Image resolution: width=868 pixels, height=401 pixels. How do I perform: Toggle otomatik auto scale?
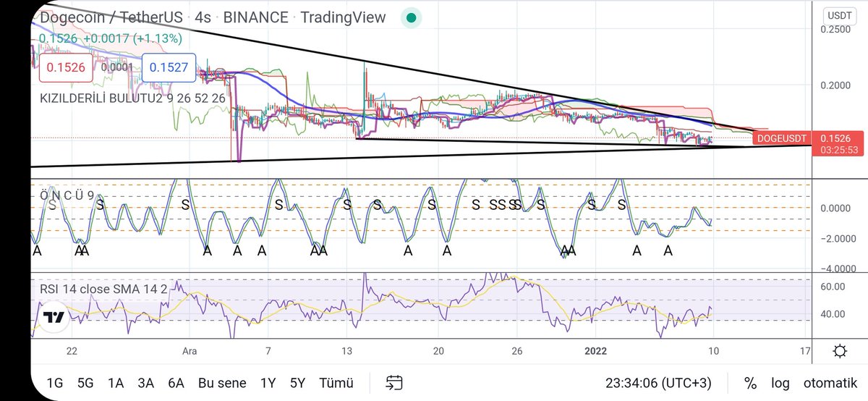point(830,383)
